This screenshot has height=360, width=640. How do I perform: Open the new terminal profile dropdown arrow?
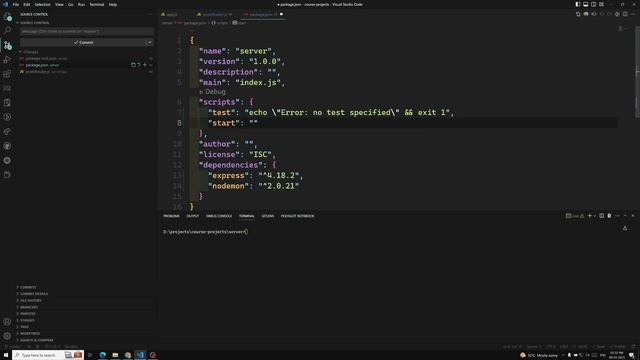tap(594, 216)
